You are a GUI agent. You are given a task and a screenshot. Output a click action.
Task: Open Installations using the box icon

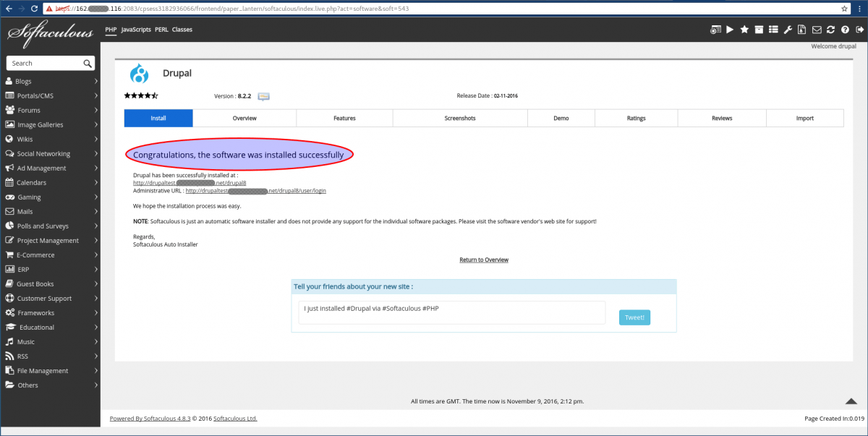tap(759, 30)
